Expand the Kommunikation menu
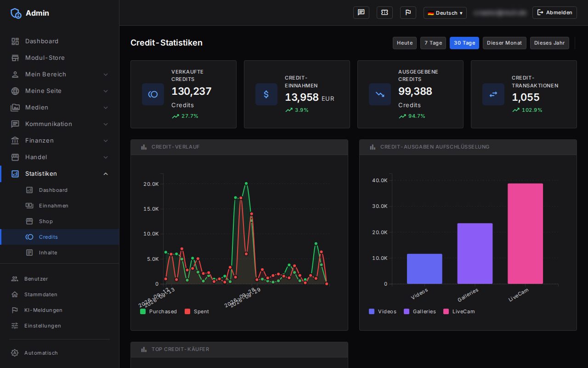The image size is (588, 368). pyautogui.click(x=60, y=124)
